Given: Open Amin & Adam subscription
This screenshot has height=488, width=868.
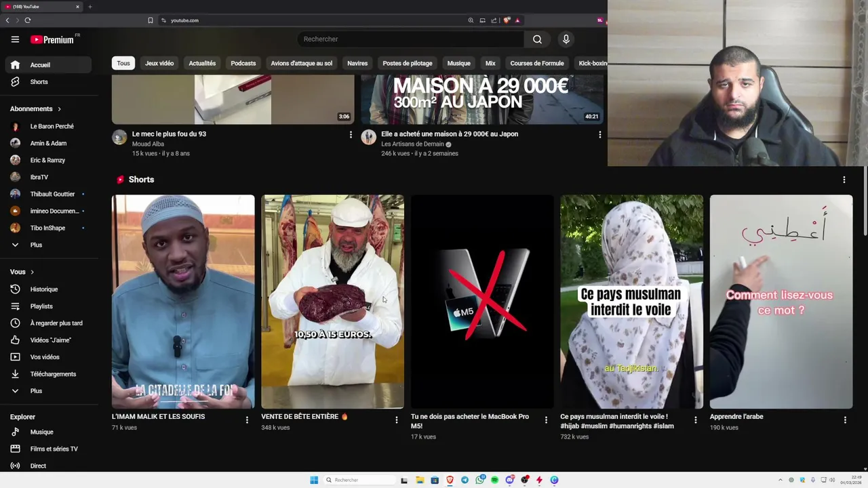Looking at the screenshot, I should pos(47,143).
